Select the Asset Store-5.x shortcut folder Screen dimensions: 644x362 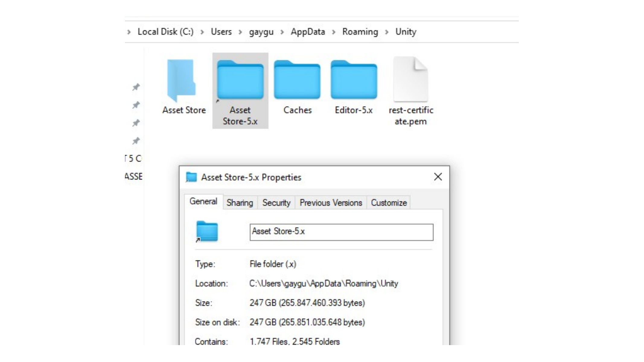tap(240, 91)
